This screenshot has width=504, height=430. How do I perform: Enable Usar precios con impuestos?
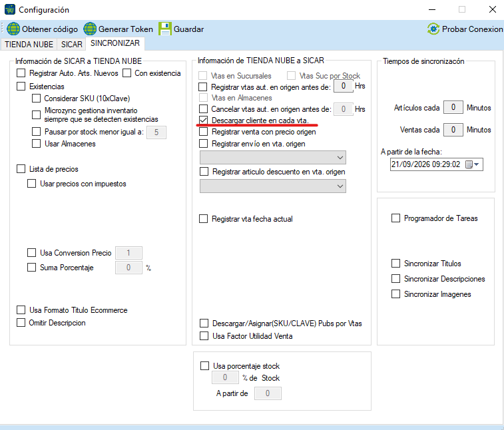click(31, 184)
